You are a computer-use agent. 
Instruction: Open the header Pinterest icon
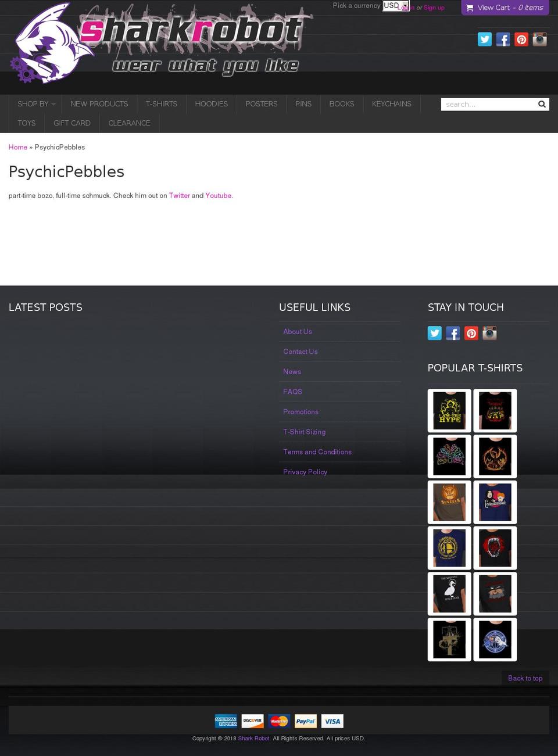coord(521,39)
